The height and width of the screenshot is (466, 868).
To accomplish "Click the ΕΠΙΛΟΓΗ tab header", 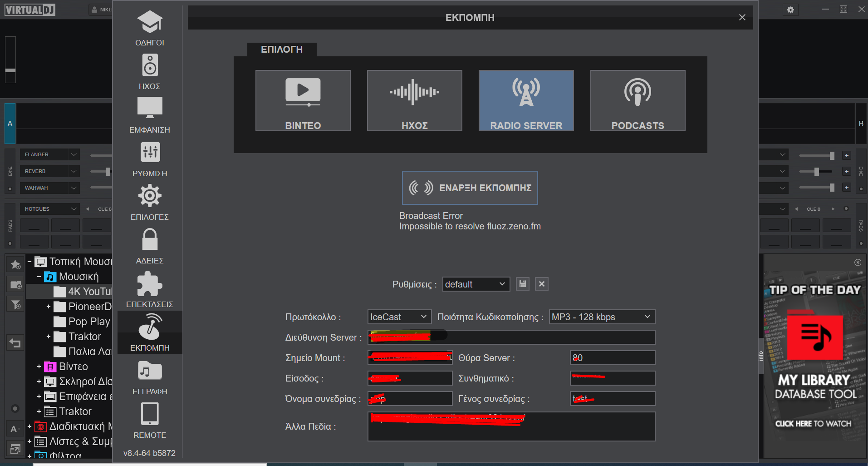I will tap(281, 50).
